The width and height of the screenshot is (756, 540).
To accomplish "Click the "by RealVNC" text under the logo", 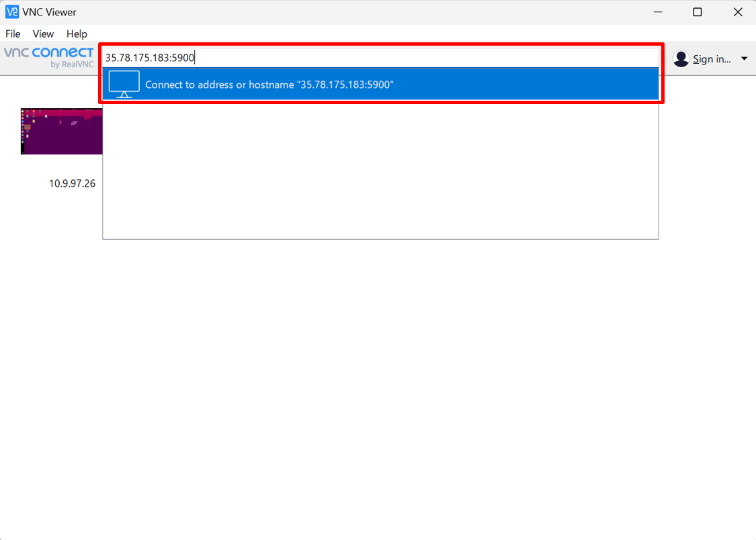I will [x=72, y=65].
